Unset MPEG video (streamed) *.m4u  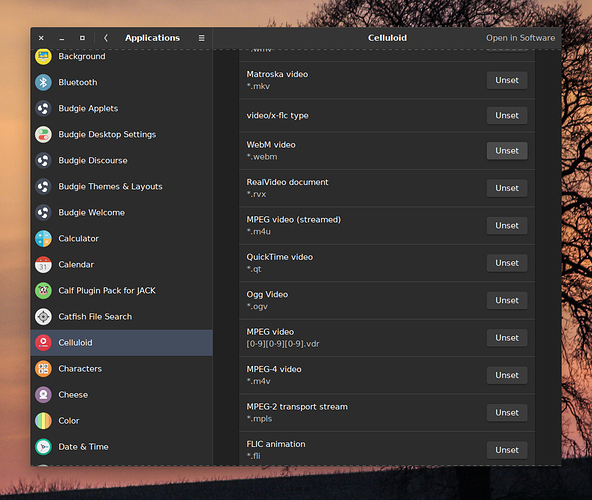coord(507,225)
